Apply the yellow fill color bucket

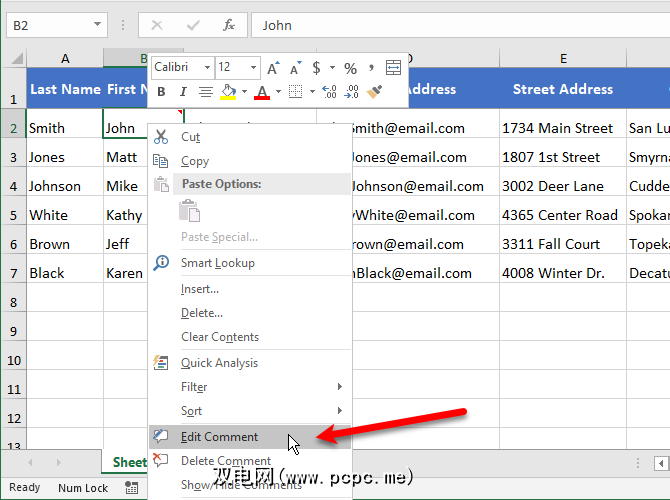click(228, 91)
